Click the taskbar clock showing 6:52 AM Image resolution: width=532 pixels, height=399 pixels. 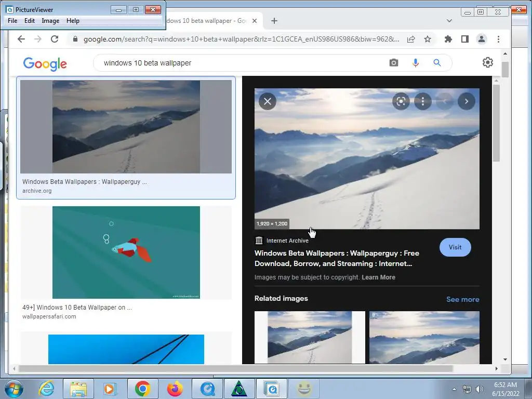tap(506, 389)
